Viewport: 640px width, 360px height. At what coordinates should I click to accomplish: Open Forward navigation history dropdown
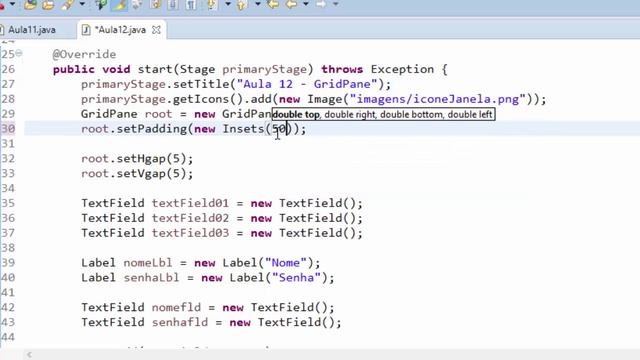pos(336,4)
